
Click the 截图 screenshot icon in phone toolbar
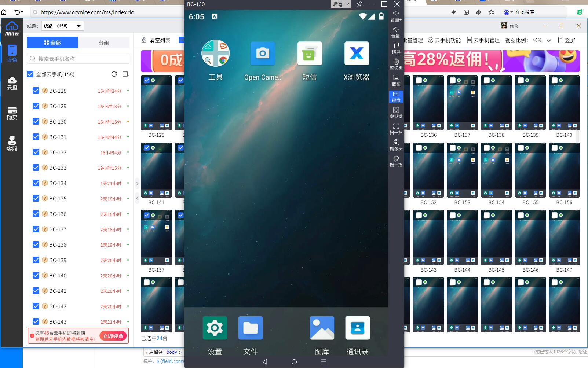pyautogui.click(x=396, y=80)
